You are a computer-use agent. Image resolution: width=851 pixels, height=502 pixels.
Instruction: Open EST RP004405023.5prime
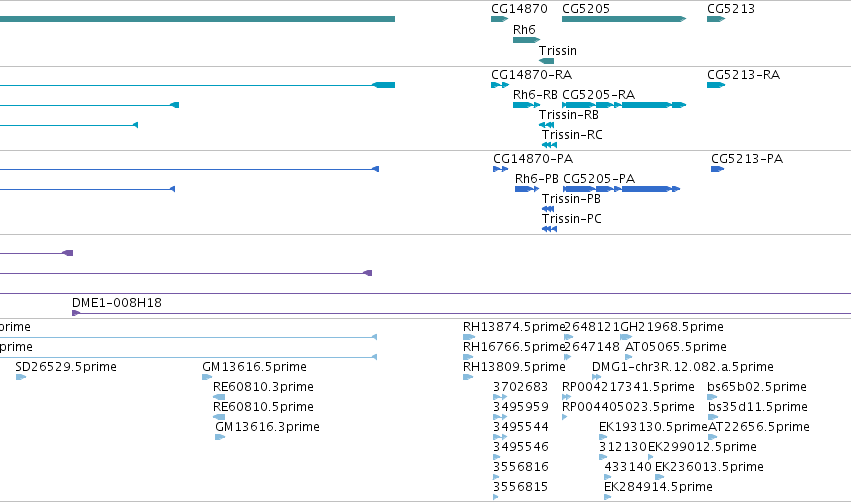tap(628, 408)
